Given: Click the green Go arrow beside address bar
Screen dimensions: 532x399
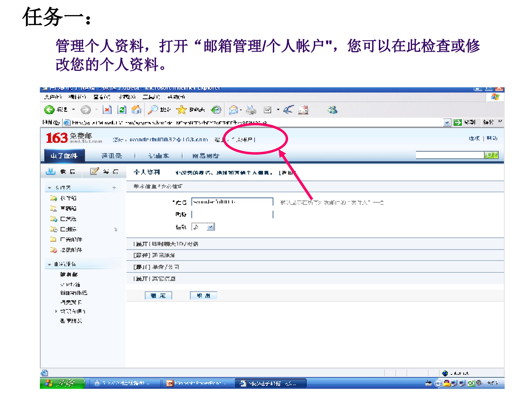Looking at the screenshot, I should (x=457, y=122).
